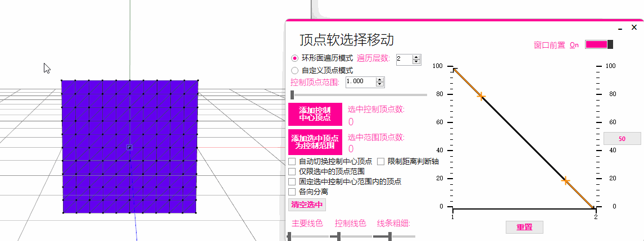
Task: Select the 自定义顶点模式 radio button
Action: click(x=294, y=71)
